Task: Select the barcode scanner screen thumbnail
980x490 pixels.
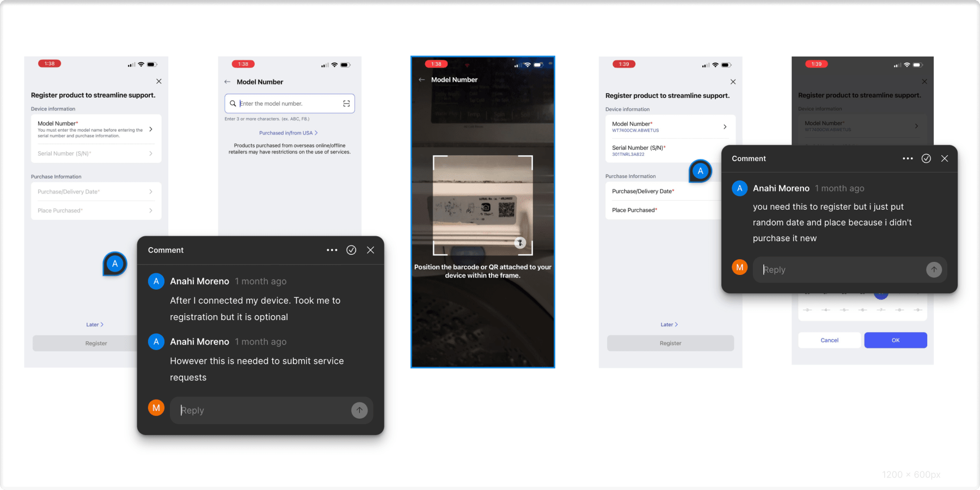Action: (x=483, y=212)
